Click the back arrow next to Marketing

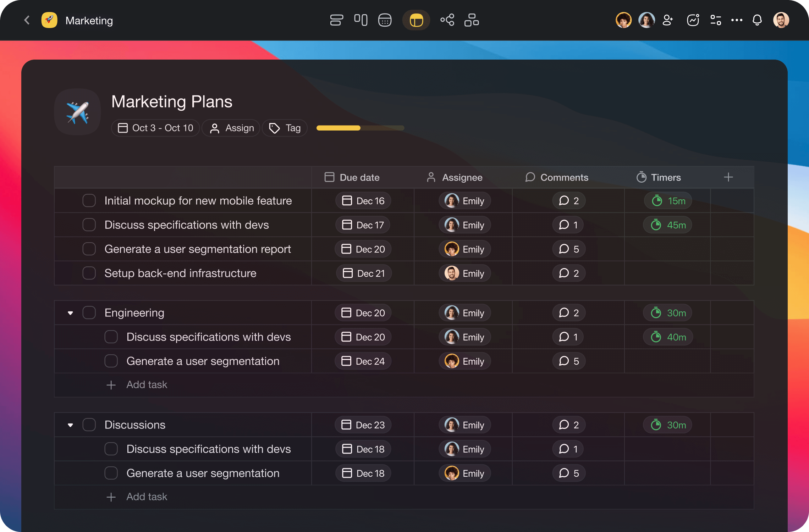click(27, 20)
